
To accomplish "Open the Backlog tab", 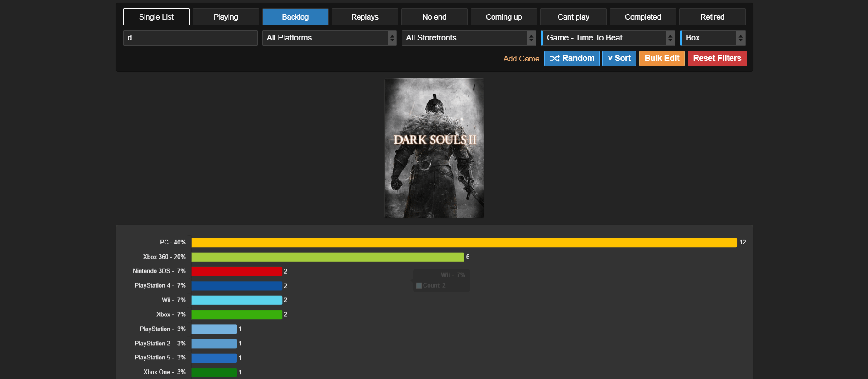I will (x=295, y=17).
